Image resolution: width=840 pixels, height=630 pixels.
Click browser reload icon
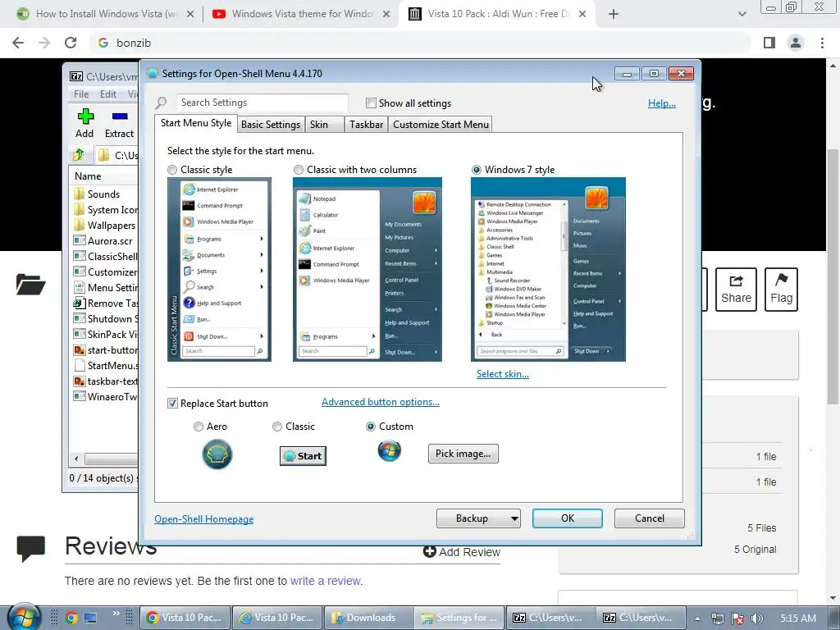click(x=71, y=43)
